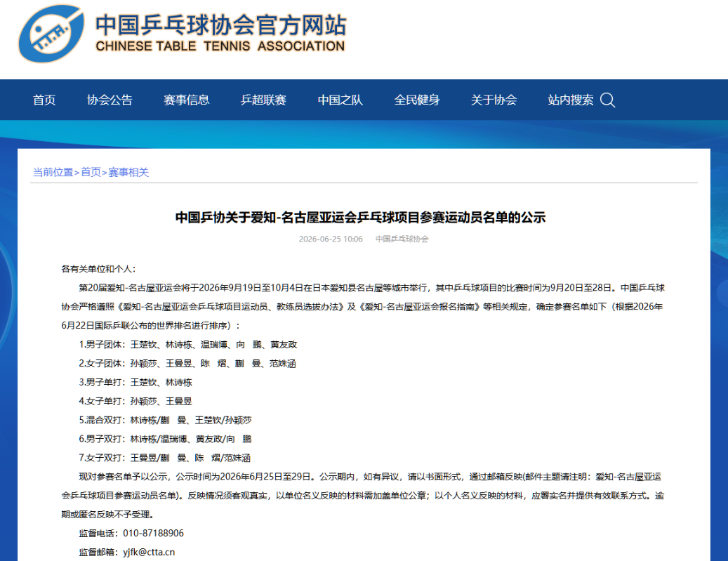Click the line starting 第20届爱知-名古屋亚运会
728x561 pixels.
coord(371,288)
